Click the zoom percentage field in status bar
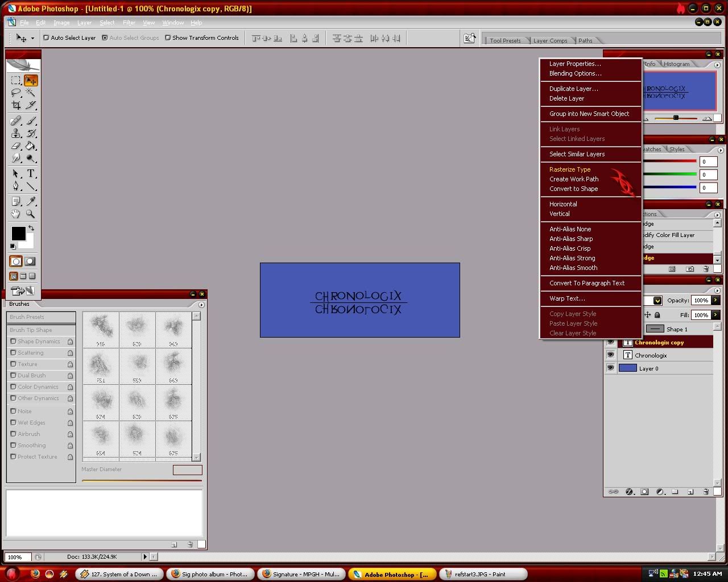Screen dimensions: 728x582 pyautogui.click(x=18, y=557)
